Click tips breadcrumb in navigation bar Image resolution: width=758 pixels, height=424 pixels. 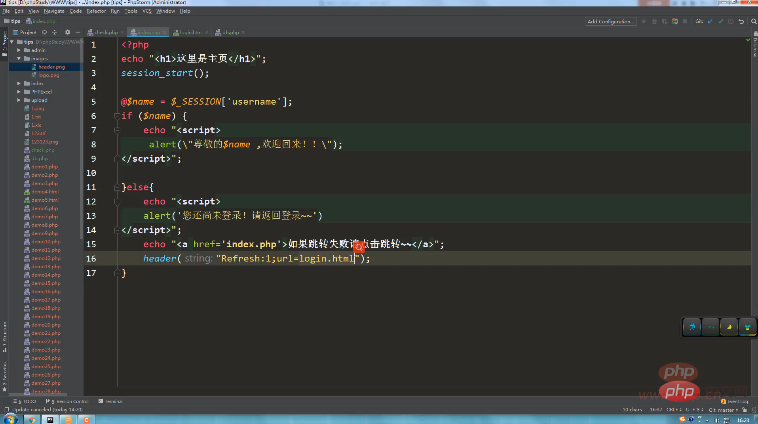(13, 21)
